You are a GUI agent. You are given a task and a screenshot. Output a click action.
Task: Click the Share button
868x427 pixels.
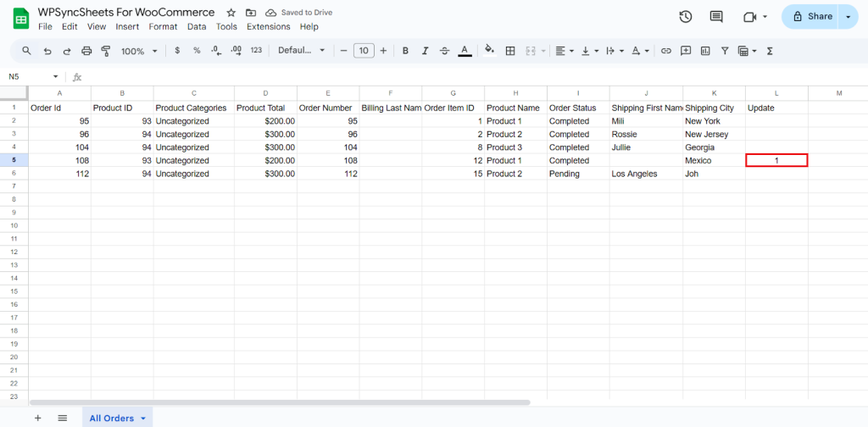pyautogui.click(x=810, y=17)
